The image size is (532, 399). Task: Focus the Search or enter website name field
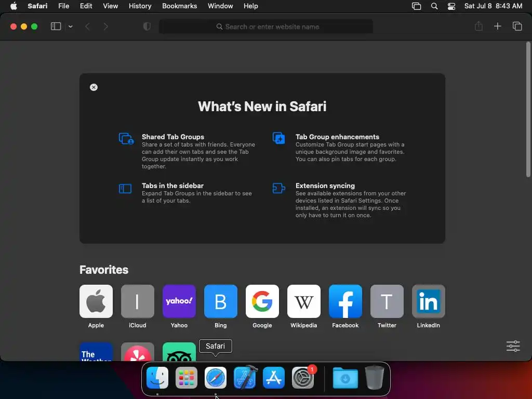click(266, 26)
